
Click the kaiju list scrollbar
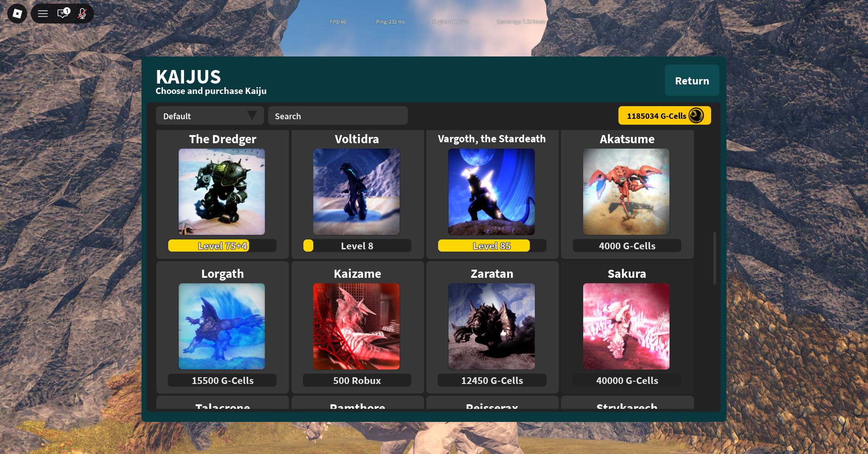click(x=714, y=258)
